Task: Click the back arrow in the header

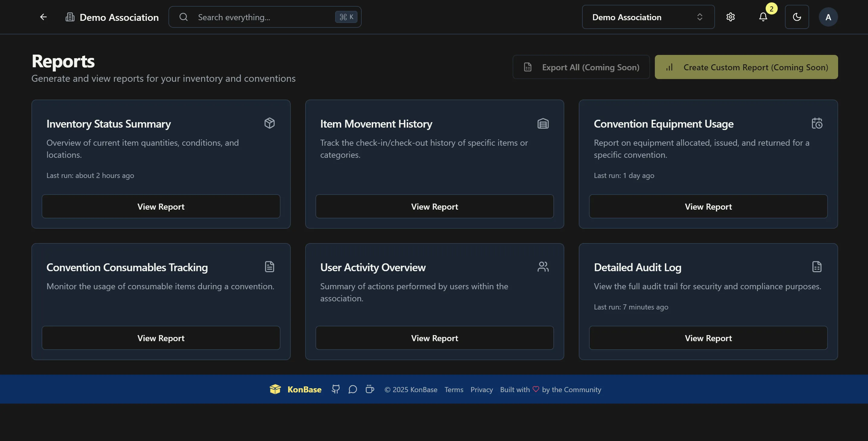Action: pos(43,17)
